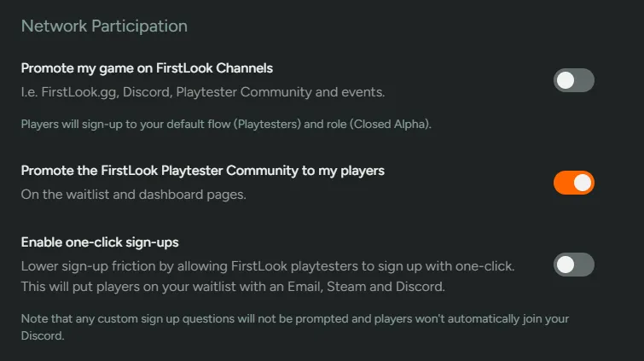Click the "Promote the FirstLook Playtester Community" label
Screen dimensions: 644x361
coord(202,171)
